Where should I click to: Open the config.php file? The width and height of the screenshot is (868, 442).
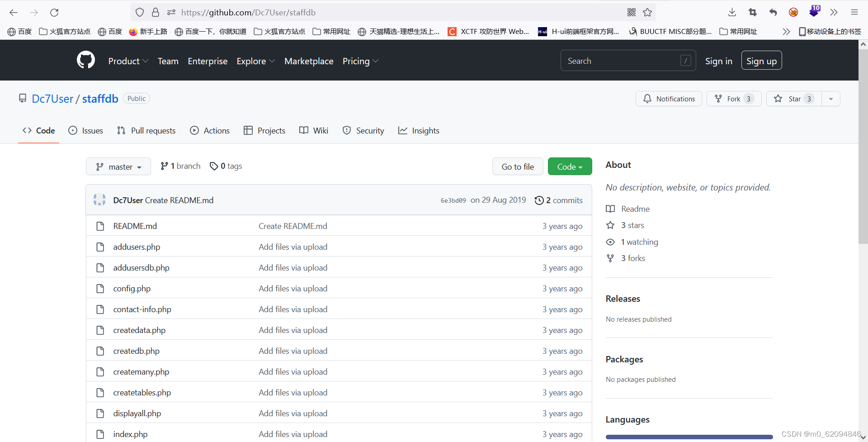point(132,288)
